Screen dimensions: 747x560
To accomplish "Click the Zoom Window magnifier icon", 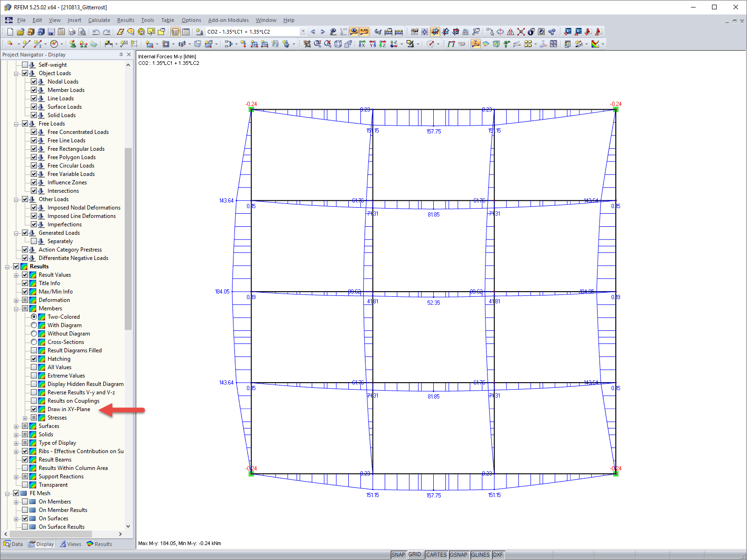I will 317,44.
